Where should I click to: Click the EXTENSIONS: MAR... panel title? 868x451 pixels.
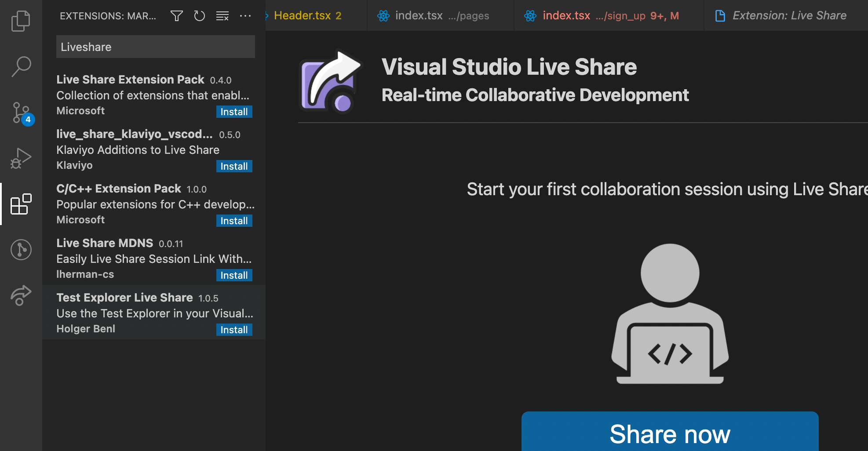[108, 16]
